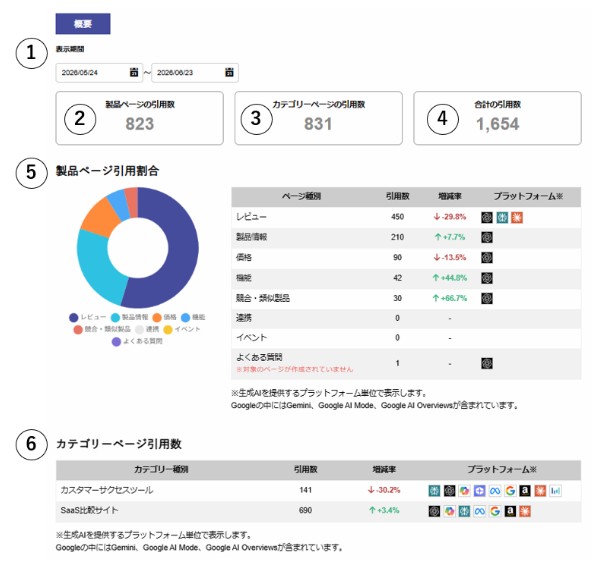601x565 pixels.
Task: Click Claude icon in SaaS比較サイト row
Action: click(x=525, y=511)
